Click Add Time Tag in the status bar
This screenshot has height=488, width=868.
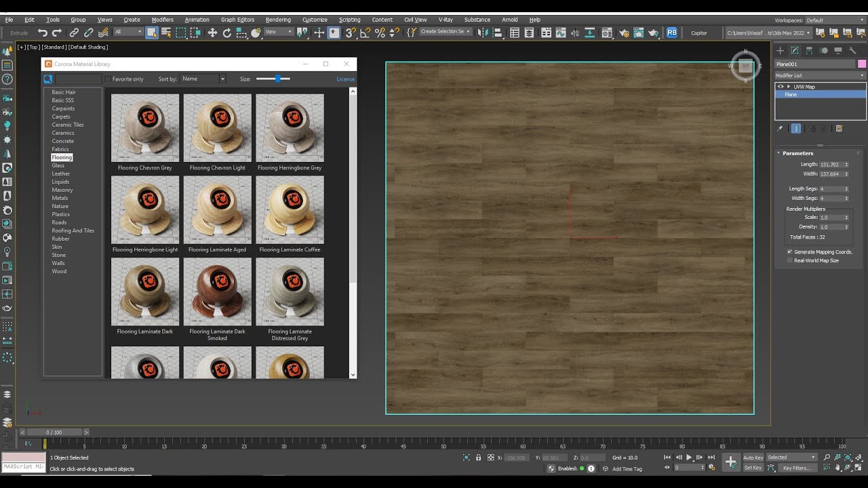[627, 468]
